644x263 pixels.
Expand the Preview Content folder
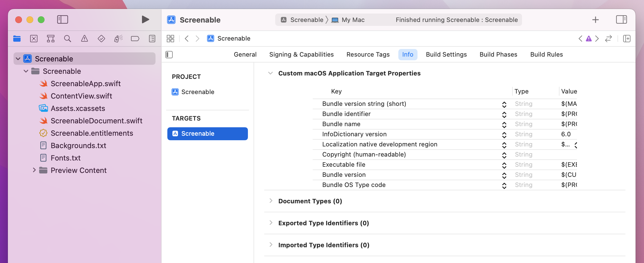[34, 170]
